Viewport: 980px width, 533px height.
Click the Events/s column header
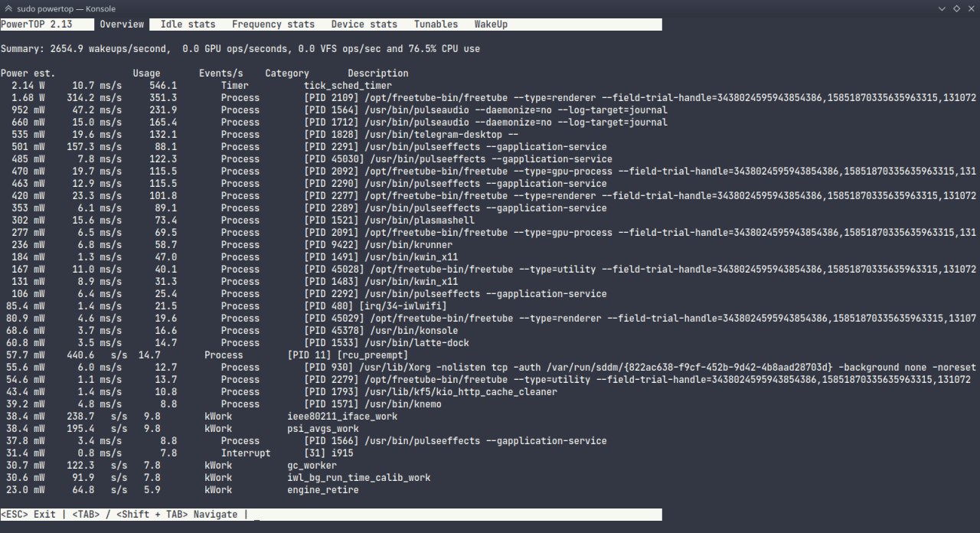pyautogui.click(x=221, y=74)
